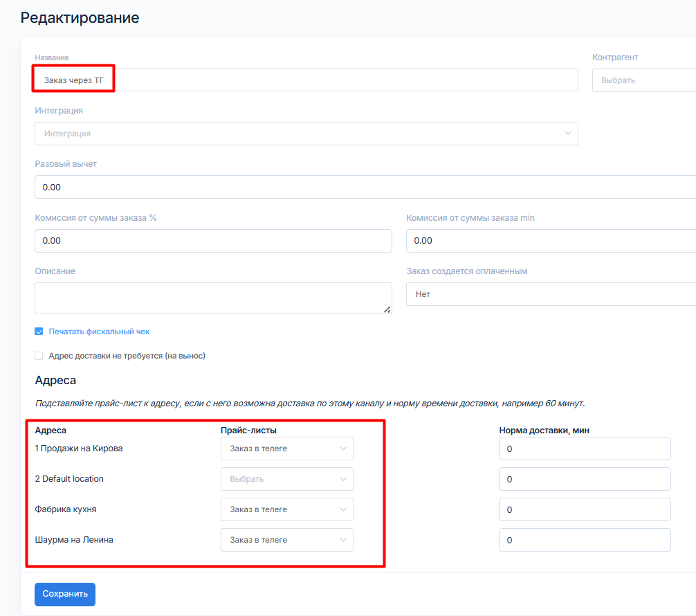Open price list dropdown for Шаурма на Ленина
696x616 pixels.
pos(286,540)
